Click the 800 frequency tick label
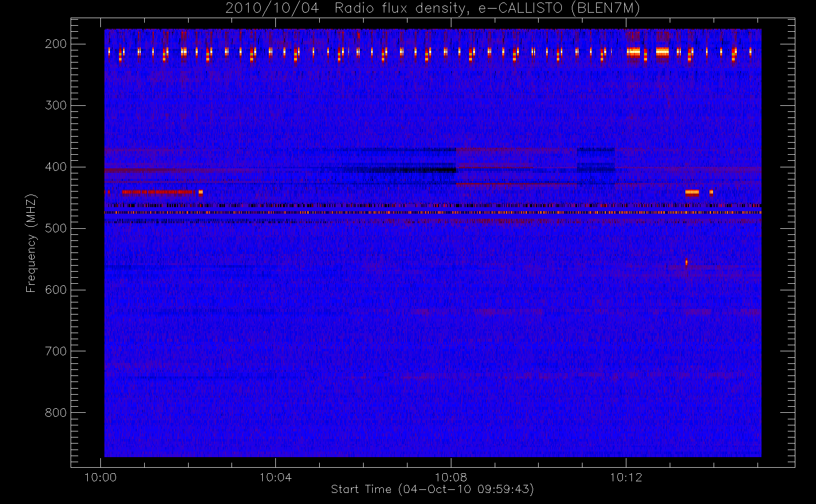 coord(56,413)
